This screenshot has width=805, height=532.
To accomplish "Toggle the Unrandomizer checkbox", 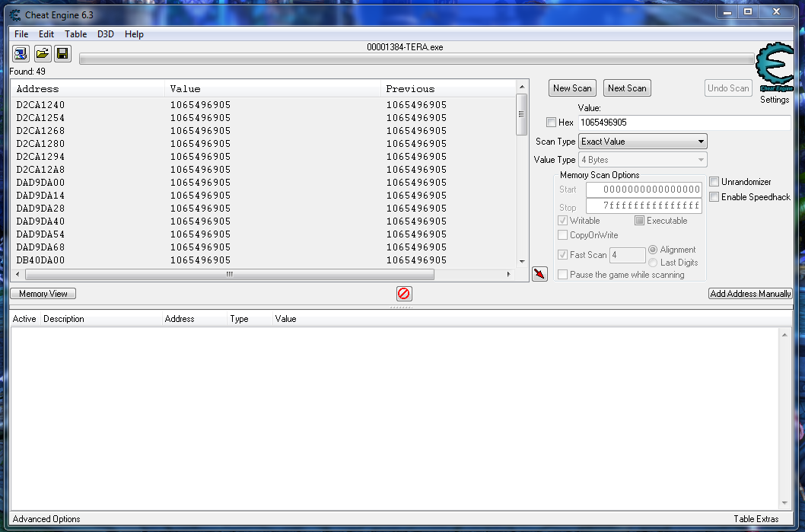I will (x=714, y=182).
